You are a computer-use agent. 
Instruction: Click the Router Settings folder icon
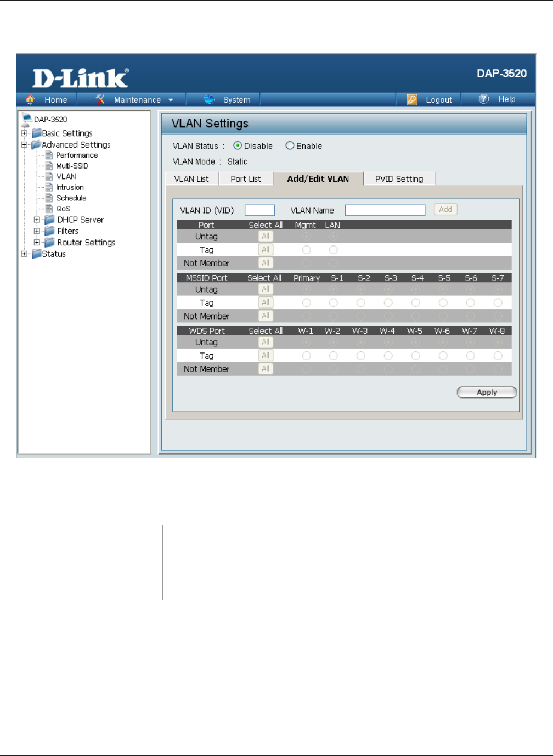(x=49, y=242)
